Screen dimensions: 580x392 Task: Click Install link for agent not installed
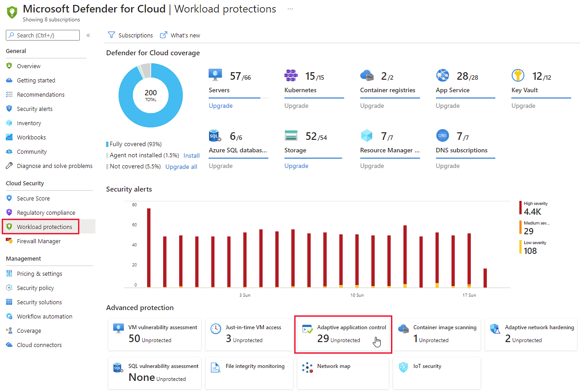coord(191,155)
